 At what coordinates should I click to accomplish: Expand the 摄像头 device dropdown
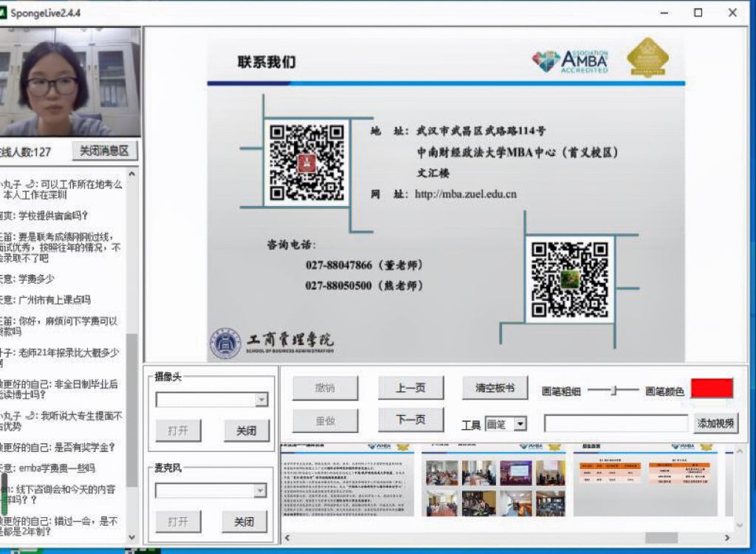pos(261,400)
